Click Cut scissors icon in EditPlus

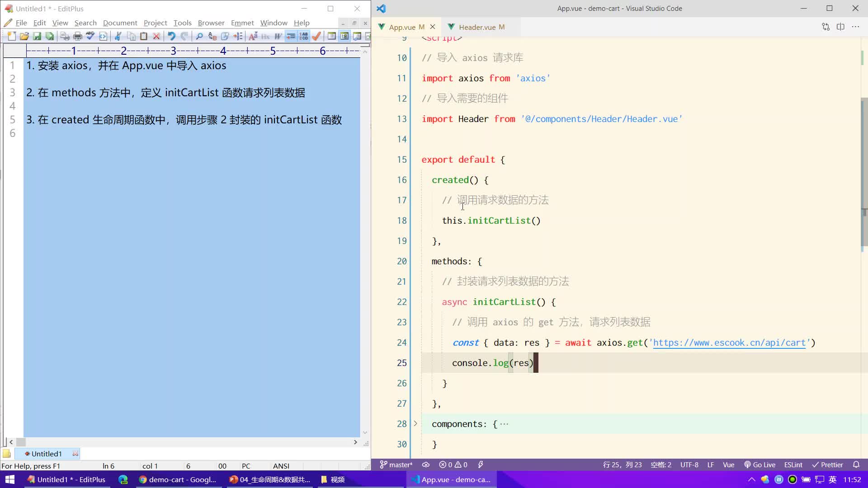coord(118,36)
